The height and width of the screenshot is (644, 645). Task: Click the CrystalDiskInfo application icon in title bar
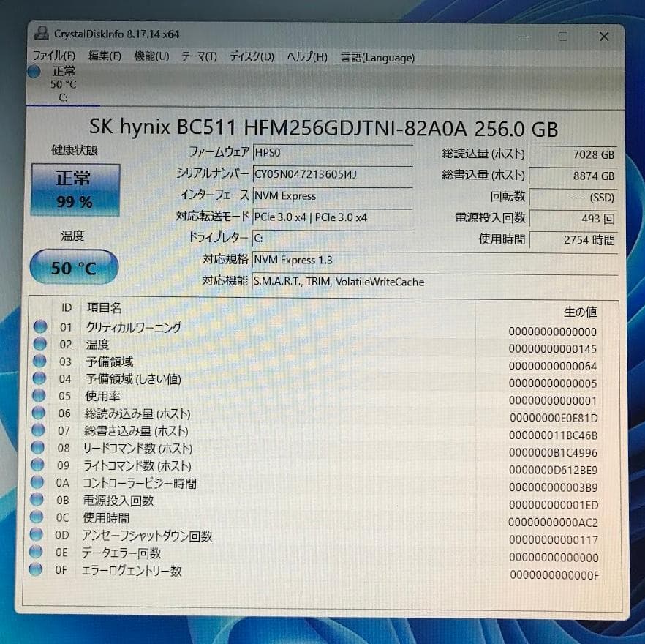[x=42, y=33]
